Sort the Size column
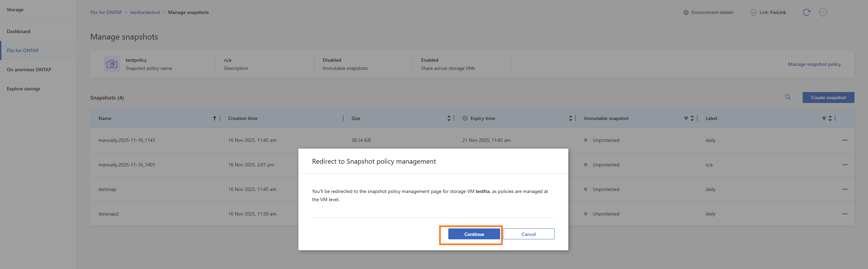Image resolution: width=868 pixels, height=269 pixels. point(449,118)
